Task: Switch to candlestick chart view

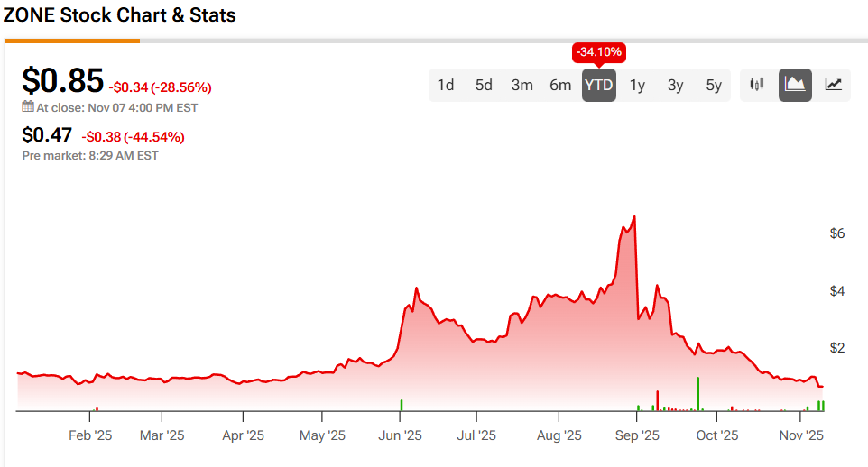Action: click(757, 85)
